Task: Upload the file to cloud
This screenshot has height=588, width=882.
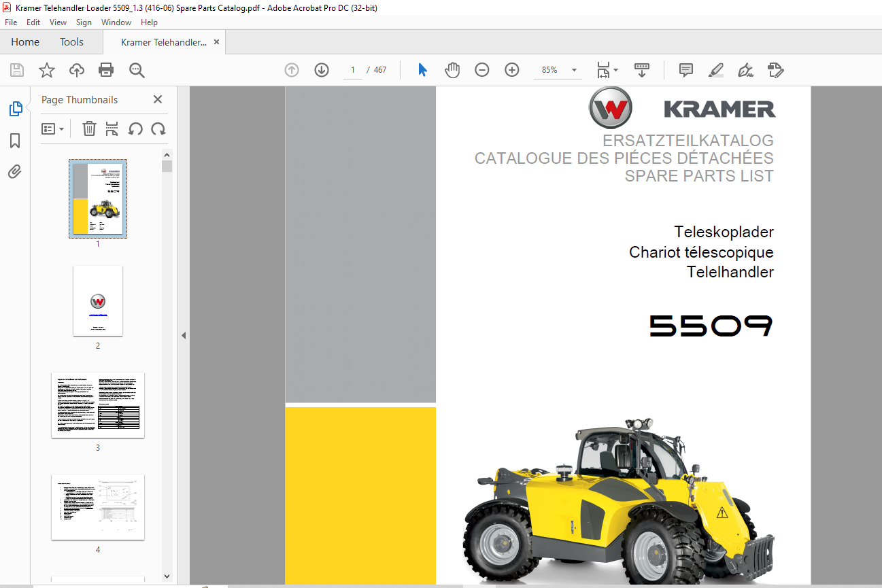Action: click(x=76, y=70)
